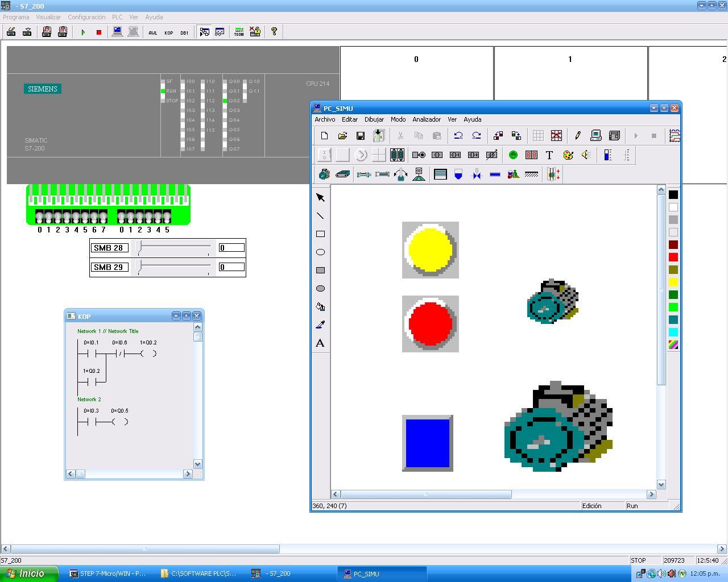This screenshot has height=582, width=728.
Task: Open the DB1 data block view
Action: [184, 32]
